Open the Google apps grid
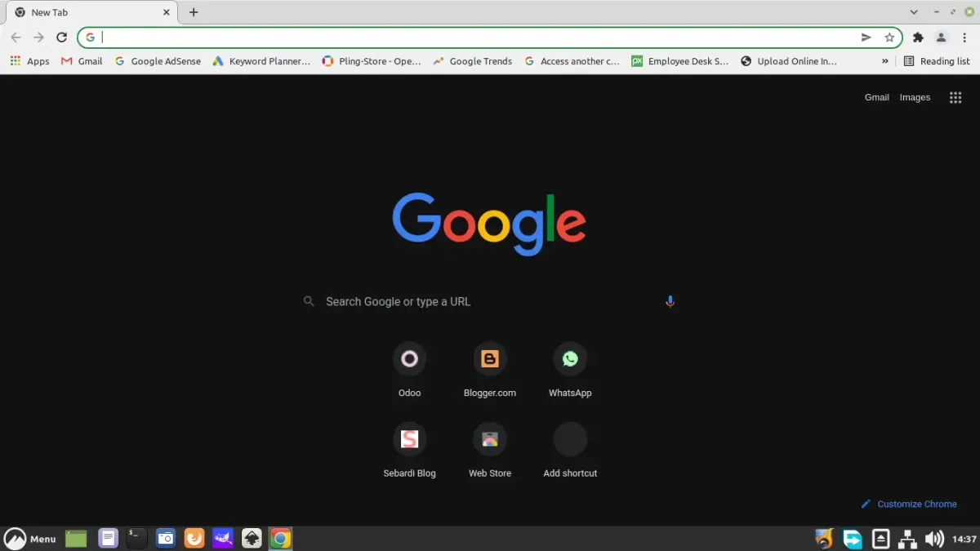The width and height of the screenshot is (980, 551). point(955,97)
